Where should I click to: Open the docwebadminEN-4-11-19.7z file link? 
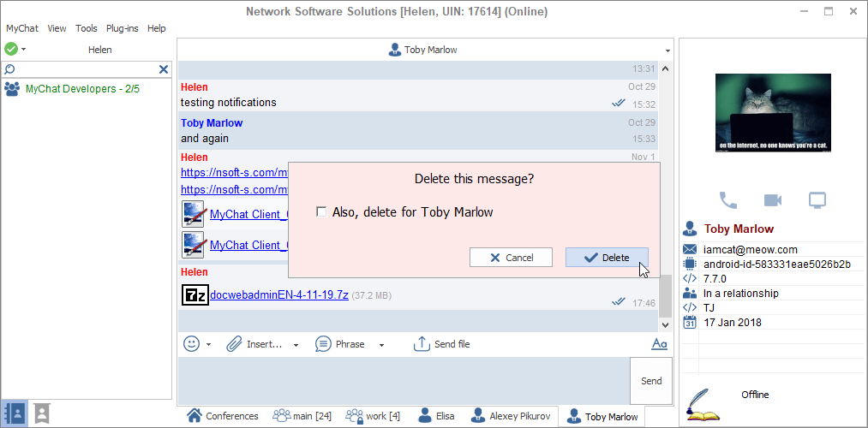[278, 295]
